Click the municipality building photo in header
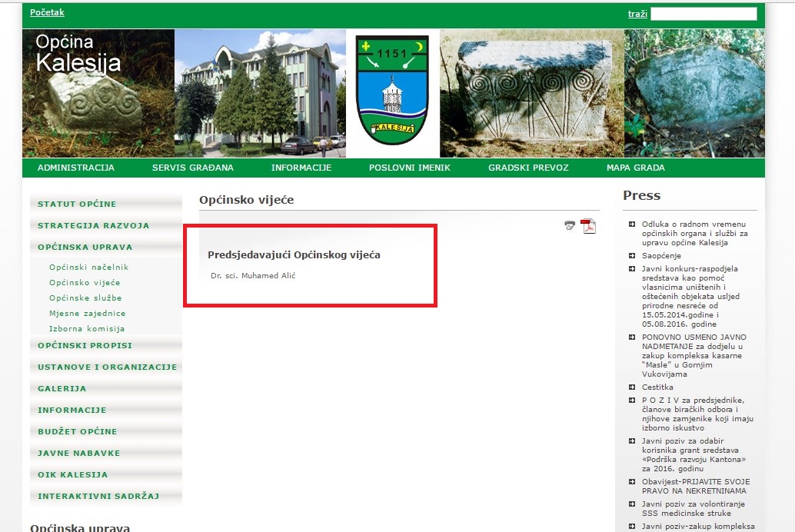The width and height of the screenshot is (795, 532). 260,93
